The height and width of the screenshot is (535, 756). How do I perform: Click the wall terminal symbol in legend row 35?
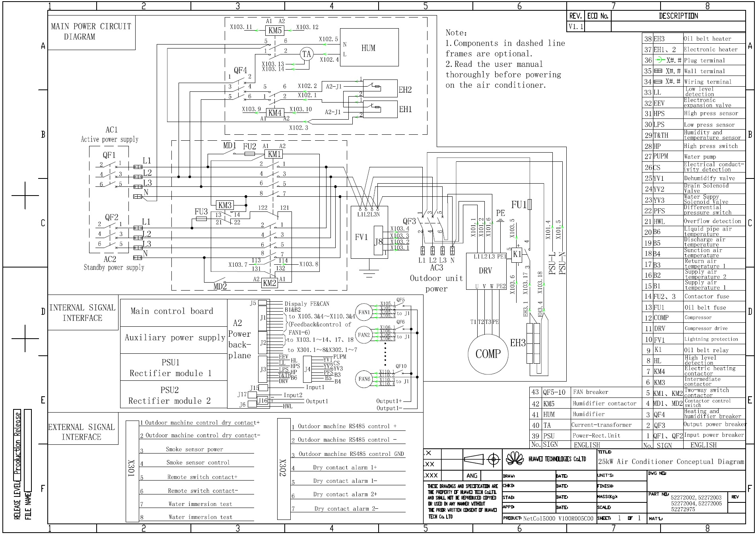(658, 71)
